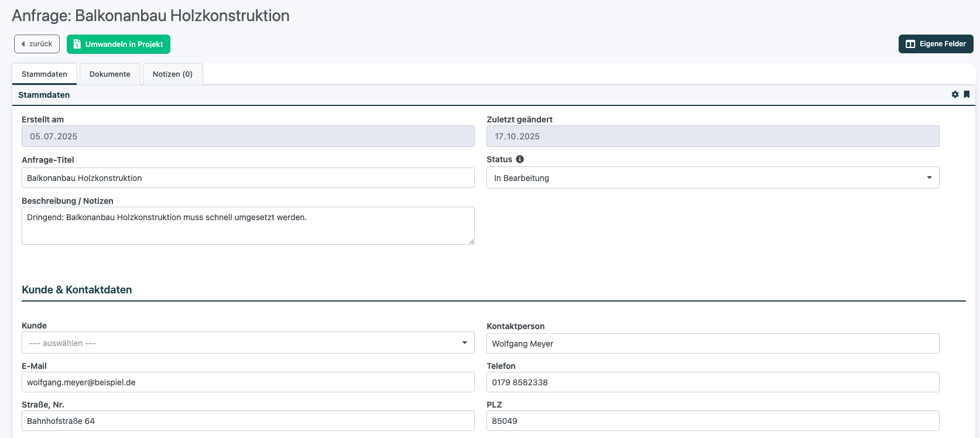Click the Status info icon
The image size is (980, 438).
[520, 159]
